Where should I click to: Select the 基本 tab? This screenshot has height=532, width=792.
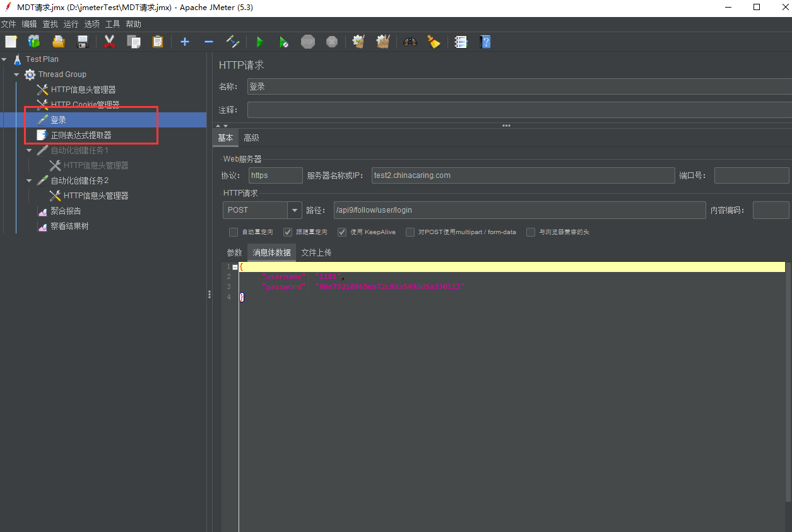(x=225, y=138)
